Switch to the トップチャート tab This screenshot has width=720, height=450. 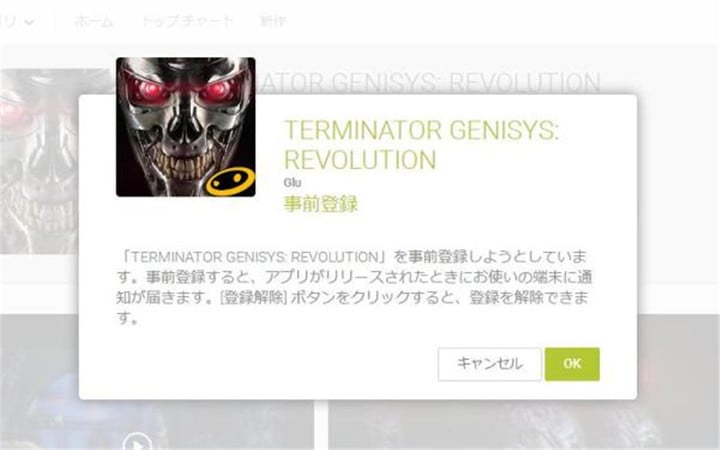(187, 21)
